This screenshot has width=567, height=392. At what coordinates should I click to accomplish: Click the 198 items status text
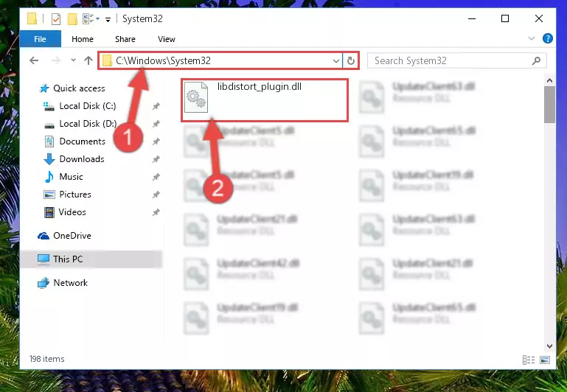47,359
